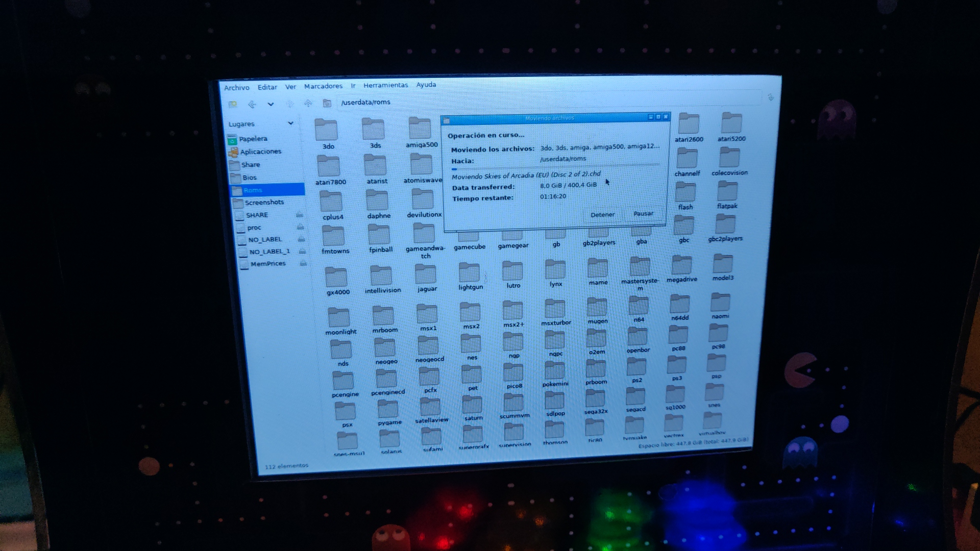Open the Editar menu
The width and height of the screenshot is (980, 551).
pyautogui.click(x=267, y=87)
